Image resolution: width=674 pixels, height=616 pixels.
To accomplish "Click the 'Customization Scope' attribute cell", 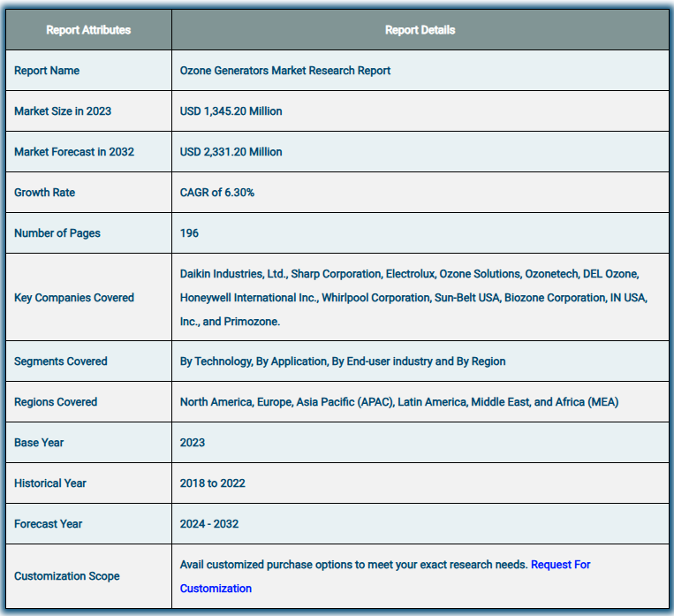I will click(x=88, y=576).
